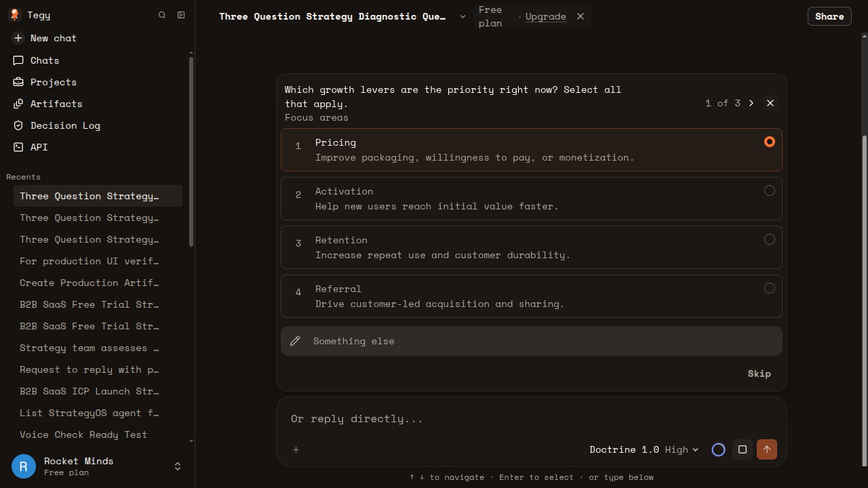Select the Activation radio button
The height and width of the screenshot is (488, 868).
click(x=770, y=190)
